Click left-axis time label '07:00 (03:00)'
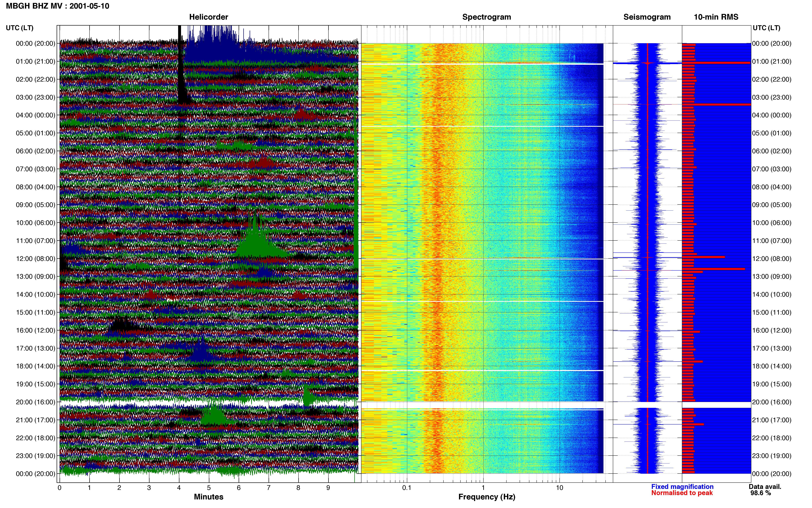812x508 pixels. [35, 169]
